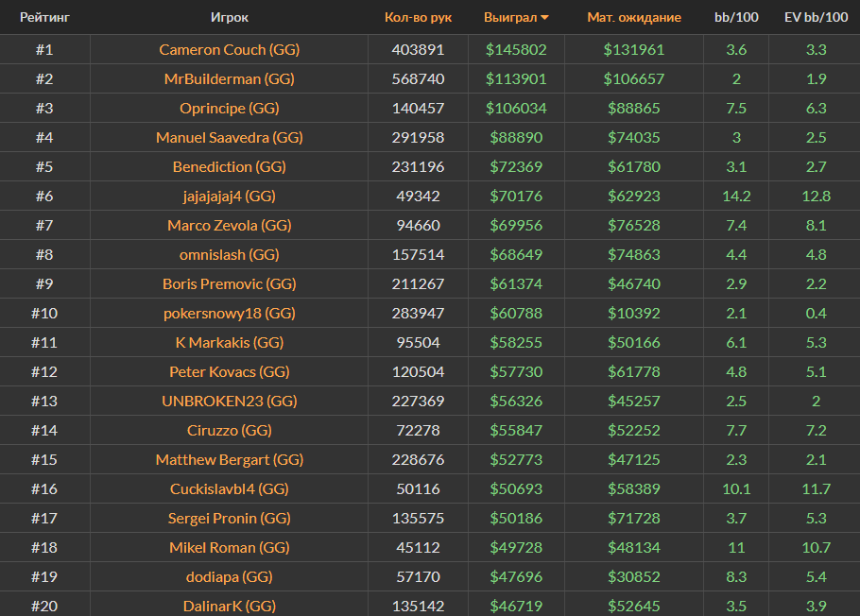Open UNBROKEN23 (GG) player page
Screen dimensions: 860x616
[x=229, y=401]
